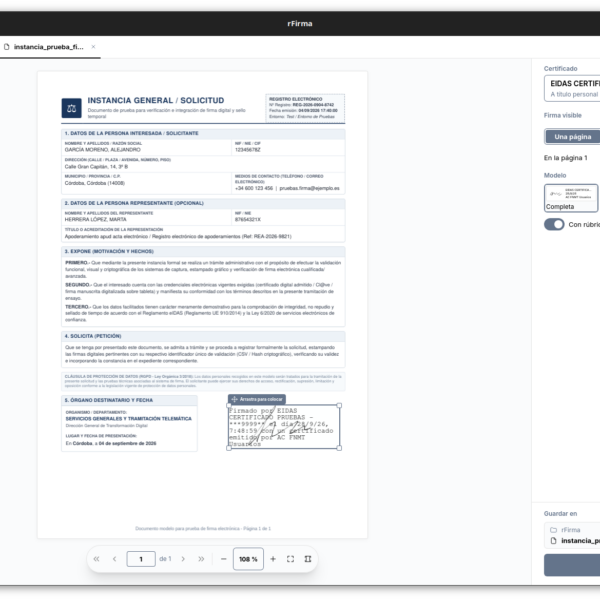The image size is (600, 600).
Task: Click 'Calle Gran Capitán, 14, 3º B' address
Action: pos(96,166)
